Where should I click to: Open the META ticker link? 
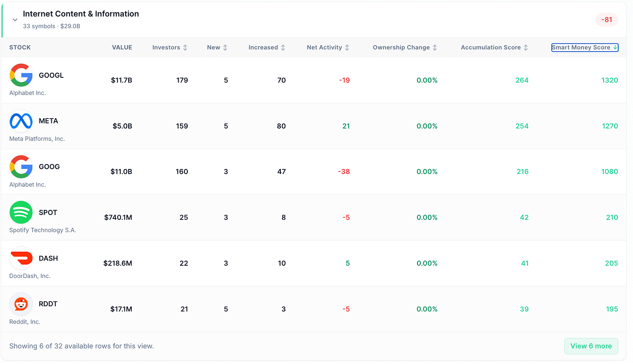[x=48, y=121]
